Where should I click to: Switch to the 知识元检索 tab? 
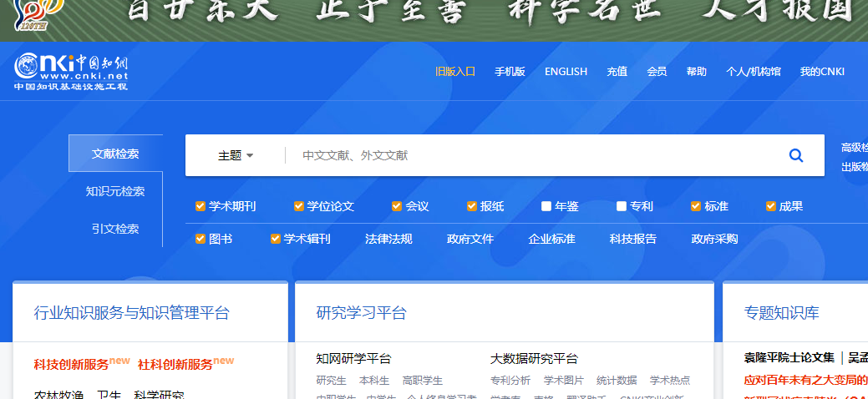115,191
